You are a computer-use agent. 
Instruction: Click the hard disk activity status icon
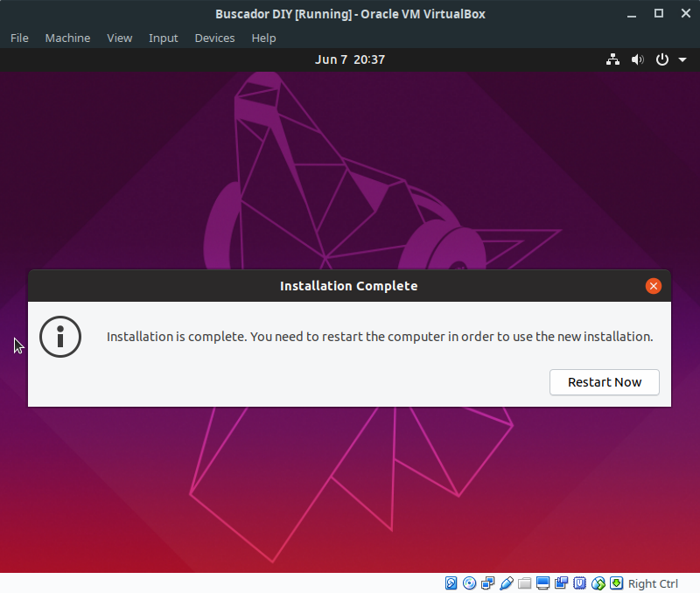coord(451,583)
